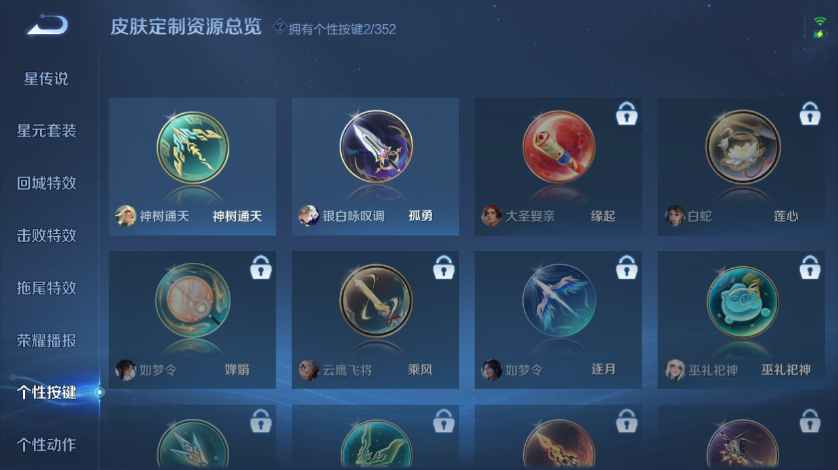This screenshot has height=470, width=838.
Task: Click the 白蛇 hero avatar
Action: point(674,215)
